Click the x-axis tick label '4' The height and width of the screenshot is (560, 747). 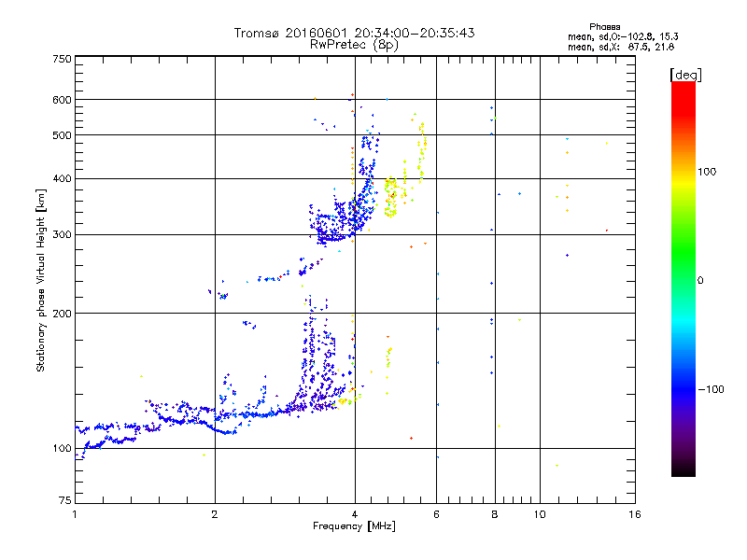coord(355,514)
